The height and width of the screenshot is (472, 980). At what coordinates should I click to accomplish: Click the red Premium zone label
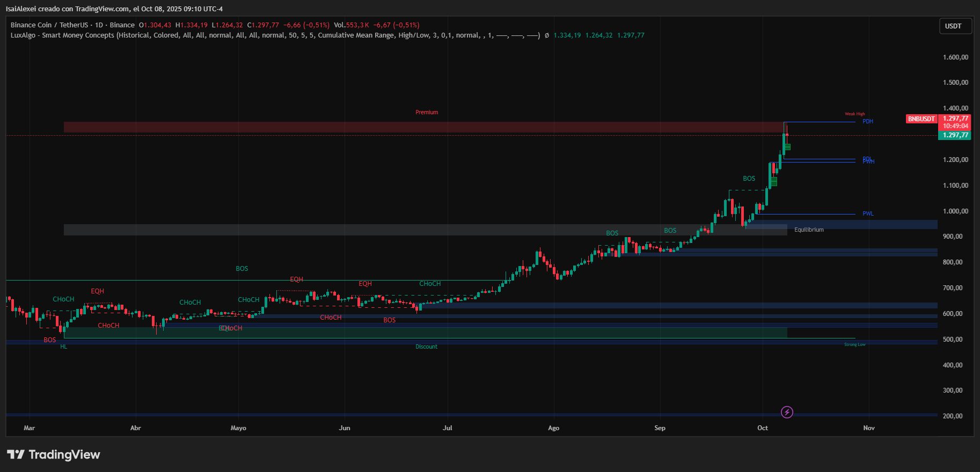(427, 113)
